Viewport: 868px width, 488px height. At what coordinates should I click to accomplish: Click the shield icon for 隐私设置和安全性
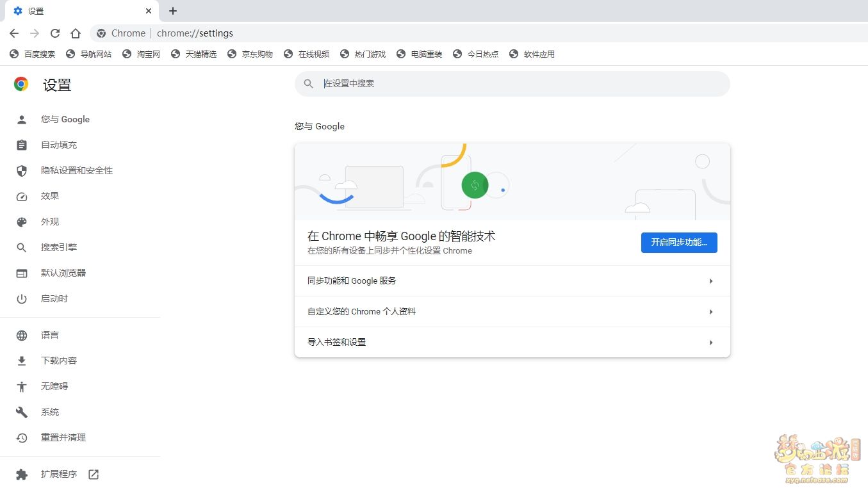[22, 170]
